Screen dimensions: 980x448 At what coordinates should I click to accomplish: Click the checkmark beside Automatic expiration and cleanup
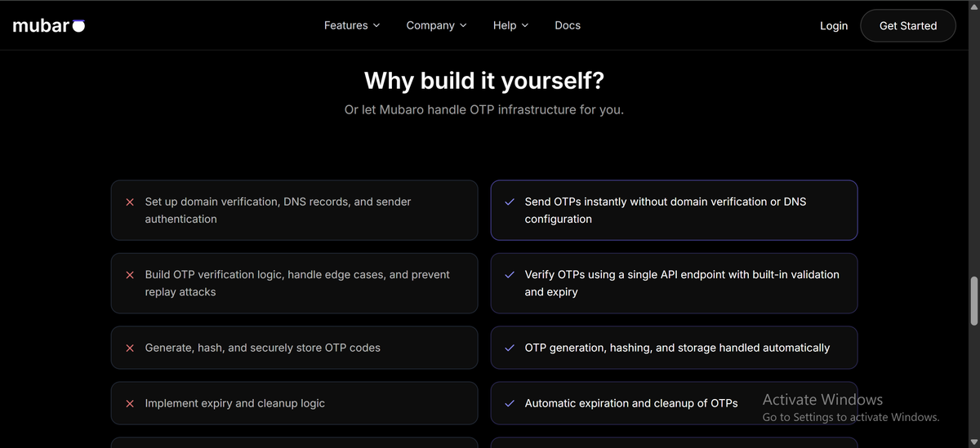[x=510, y=403]
